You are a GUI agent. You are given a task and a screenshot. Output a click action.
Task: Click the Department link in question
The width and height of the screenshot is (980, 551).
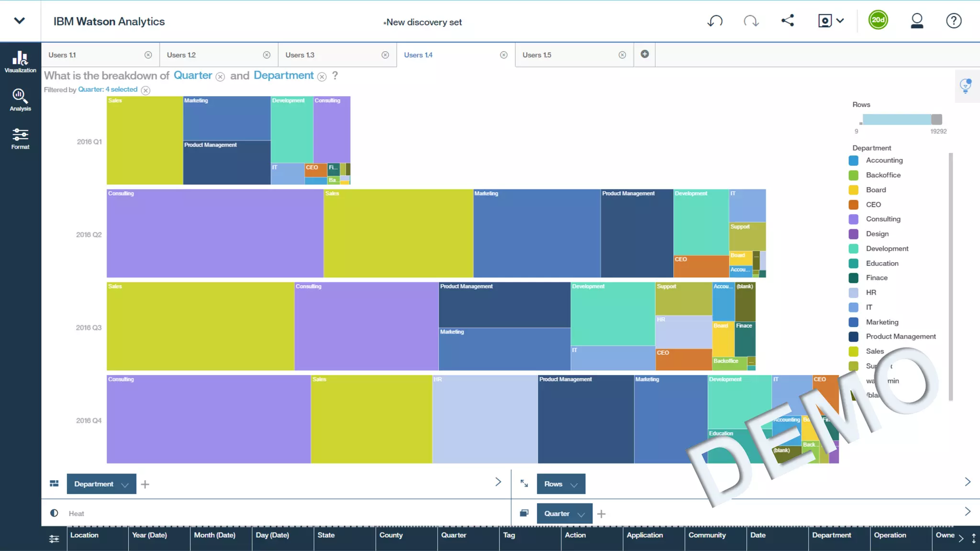click(283, 76)
